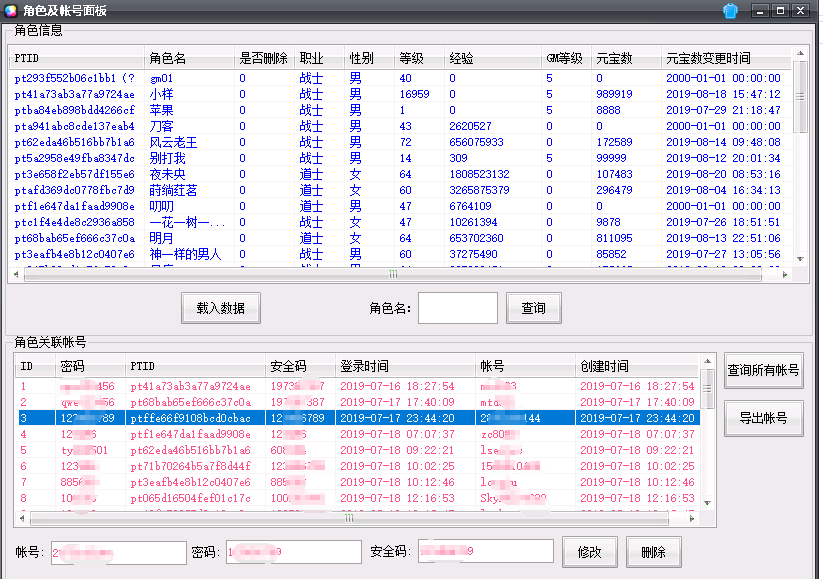Click the 删除 button to delete account
823x579 pixels.
coord(653,551)
